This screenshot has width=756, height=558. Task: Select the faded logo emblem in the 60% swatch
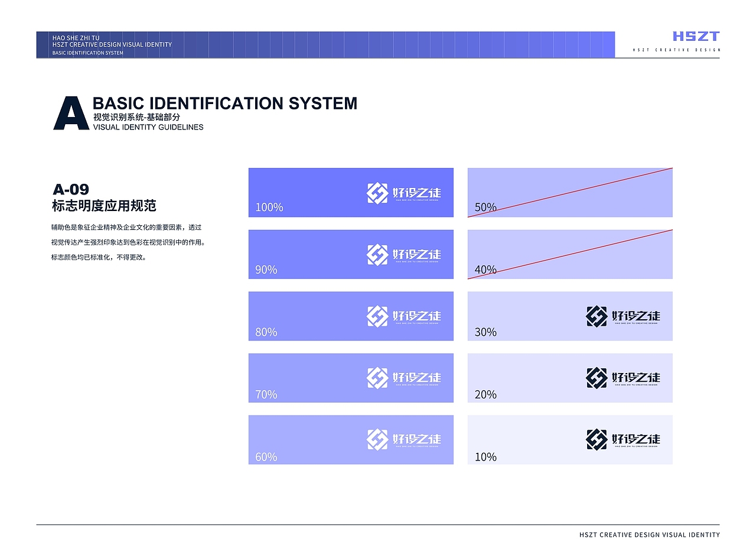point(377,439)
